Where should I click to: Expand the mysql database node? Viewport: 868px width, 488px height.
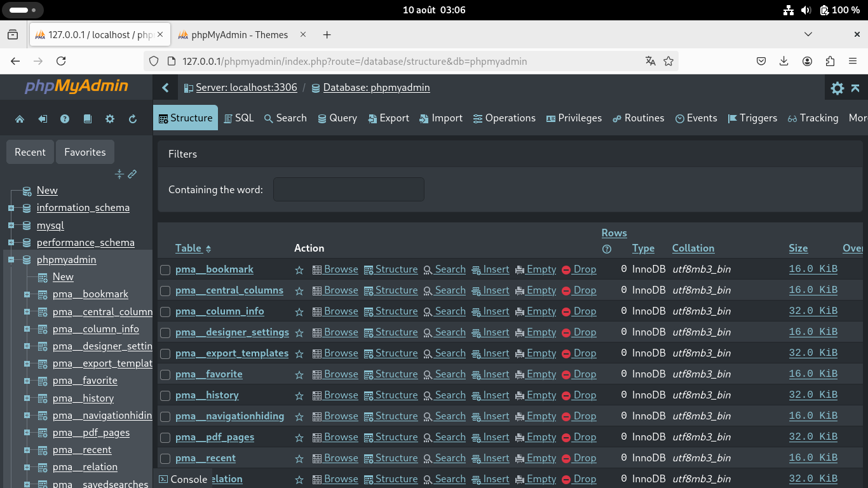point(11,226)
